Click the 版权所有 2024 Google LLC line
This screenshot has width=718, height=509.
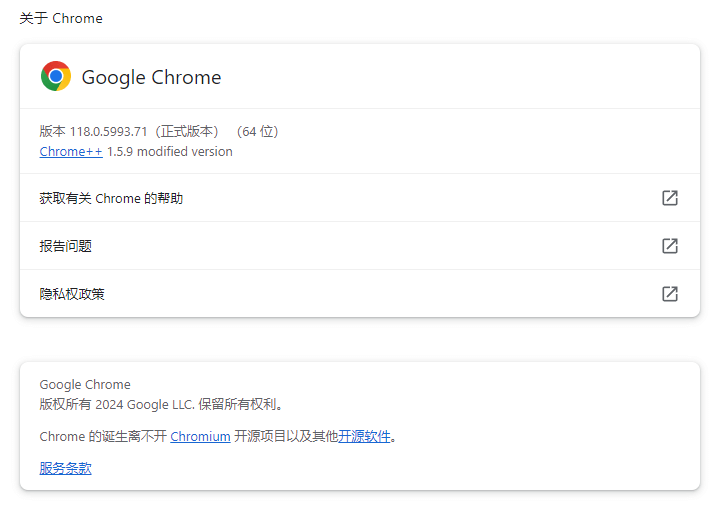[x=161, y=405]
